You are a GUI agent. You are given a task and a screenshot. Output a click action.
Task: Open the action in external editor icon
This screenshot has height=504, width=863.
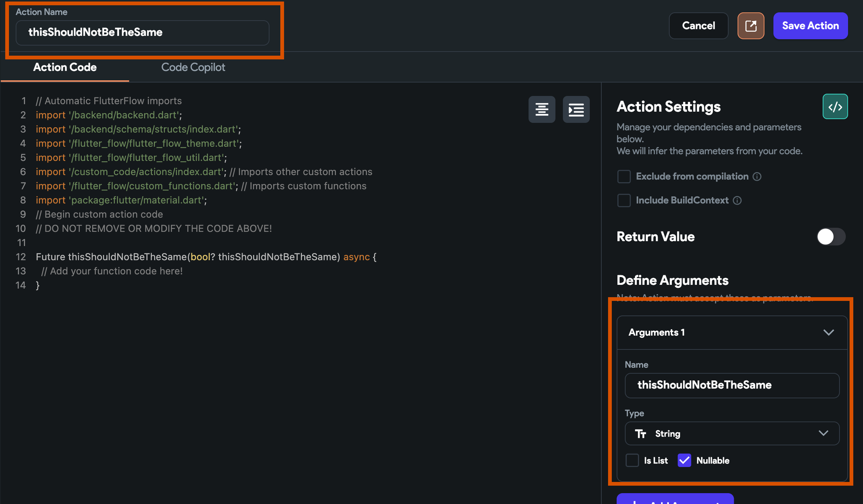[x=751, y=26]
